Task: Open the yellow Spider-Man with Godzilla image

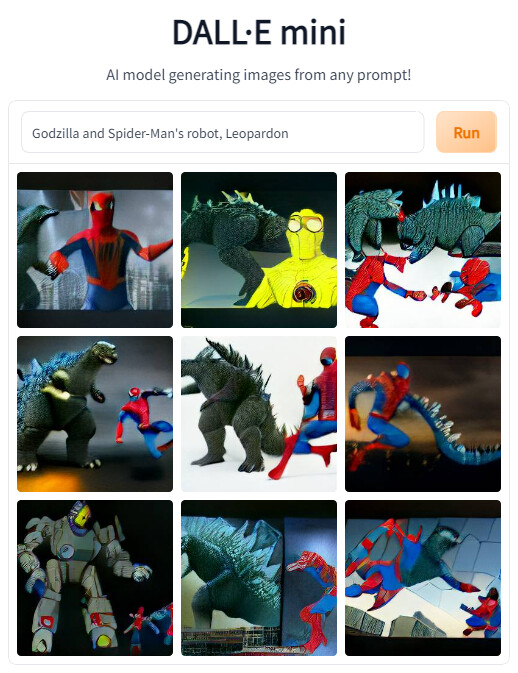Action: coord(259,250)
